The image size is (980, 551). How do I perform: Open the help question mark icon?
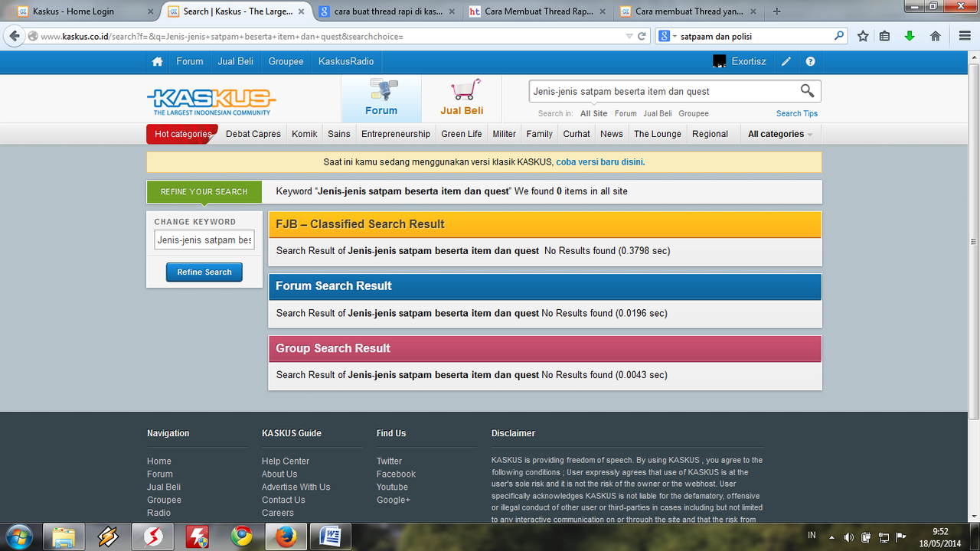point(810,61)
